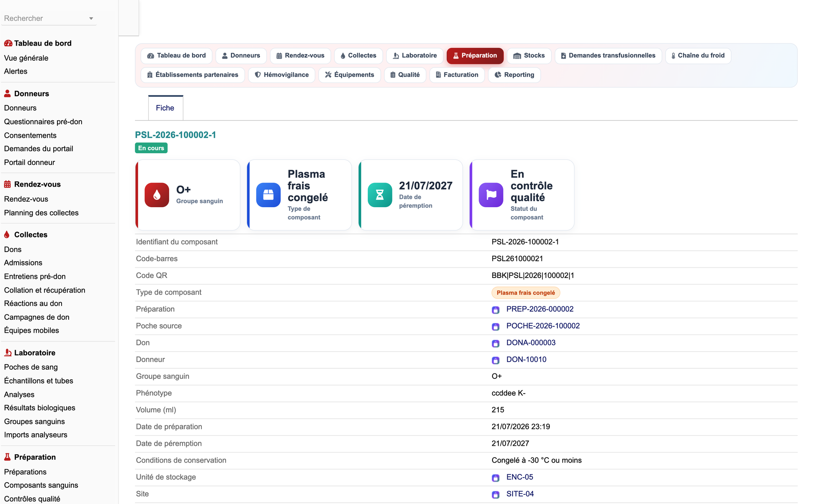This screenshot has width=815, height=504.
Task: Click the pie chart icon on the Reporting tab
Action: tap(498, 75)
